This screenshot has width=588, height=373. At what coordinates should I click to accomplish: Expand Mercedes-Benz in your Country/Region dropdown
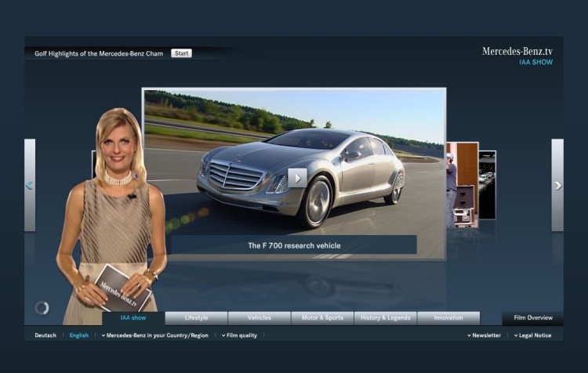click(155, 335)
